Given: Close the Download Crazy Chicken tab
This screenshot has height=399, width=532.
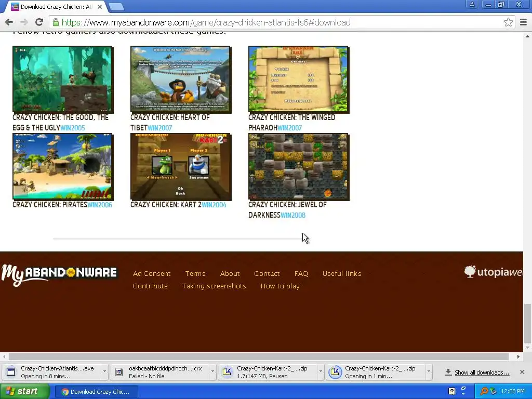Looking at the screenshot, I should 99,6.
